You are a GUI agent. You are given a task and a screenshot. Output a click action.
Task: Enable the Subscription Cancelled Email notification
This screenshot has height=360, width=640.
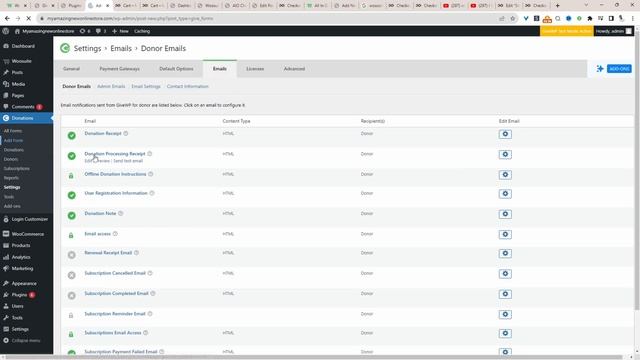(x=71, y=275)
